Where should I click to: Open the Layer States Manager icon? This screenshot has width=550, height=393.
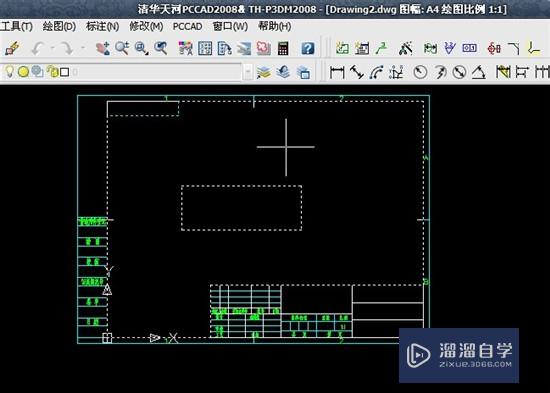point(303,72)
